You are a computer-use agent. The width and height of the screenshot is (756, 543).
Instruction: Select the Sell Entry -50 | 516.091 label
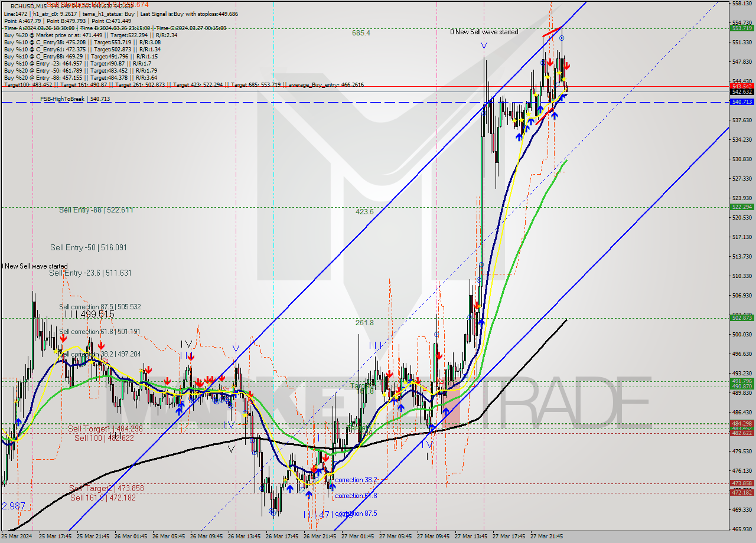(88, 247)
